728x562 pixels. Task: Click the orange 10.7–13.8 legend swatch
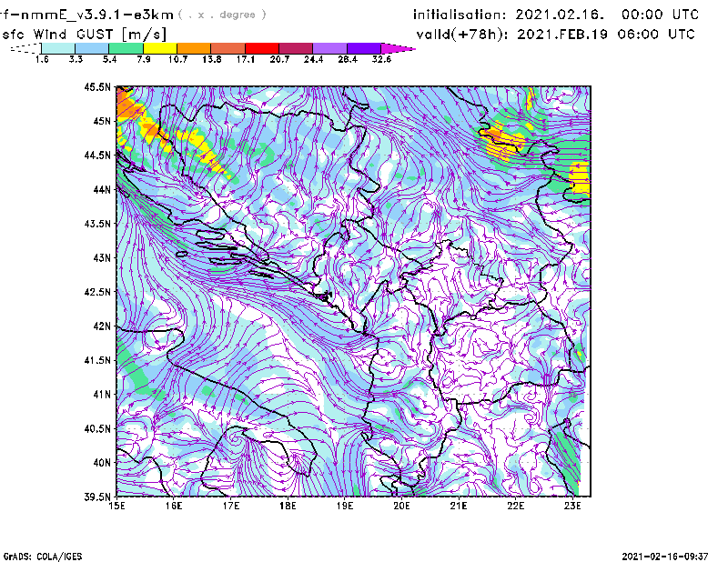click(194, 48)
